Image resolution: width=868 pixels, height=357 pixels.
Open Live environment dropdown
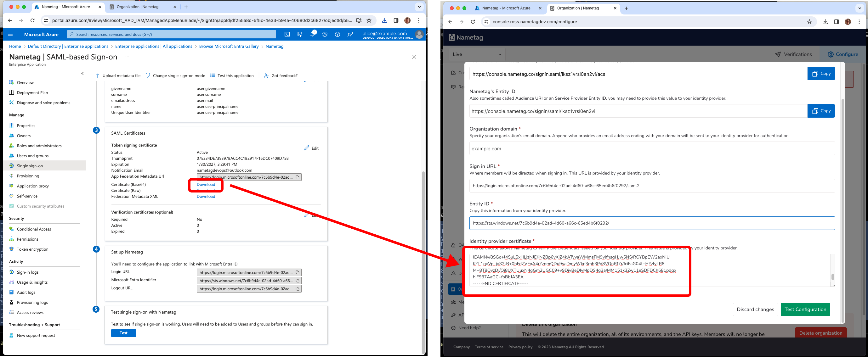(477, 54)
